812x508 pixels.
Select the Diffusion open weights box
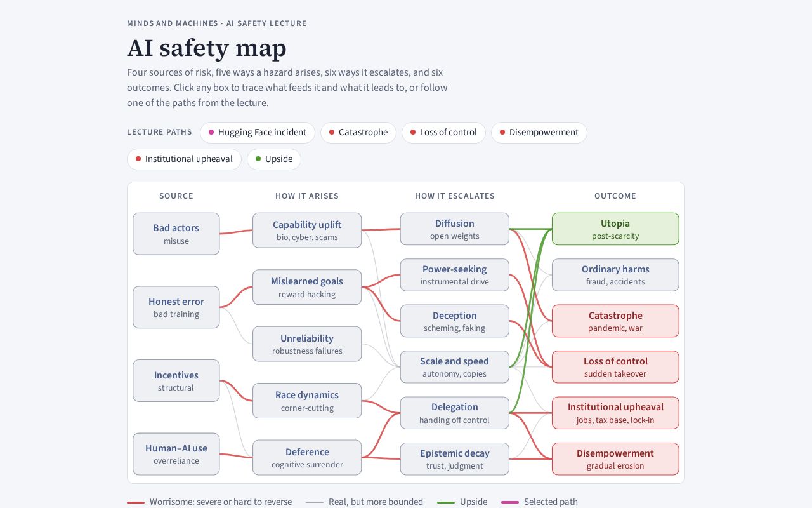(x=455, y=229)
